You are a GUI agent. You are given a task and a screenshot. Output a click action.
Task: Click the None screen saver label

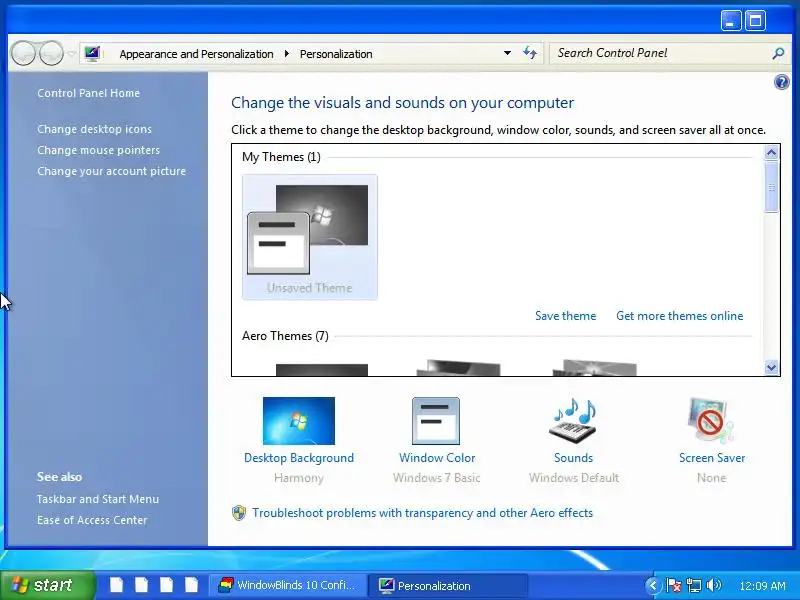click(712, 478)
